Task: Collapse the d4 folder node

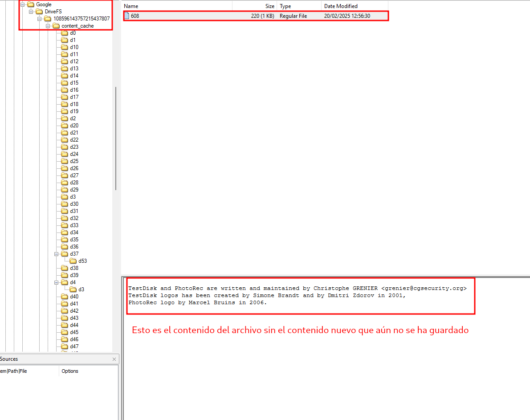Action: (x=57, y=282)
